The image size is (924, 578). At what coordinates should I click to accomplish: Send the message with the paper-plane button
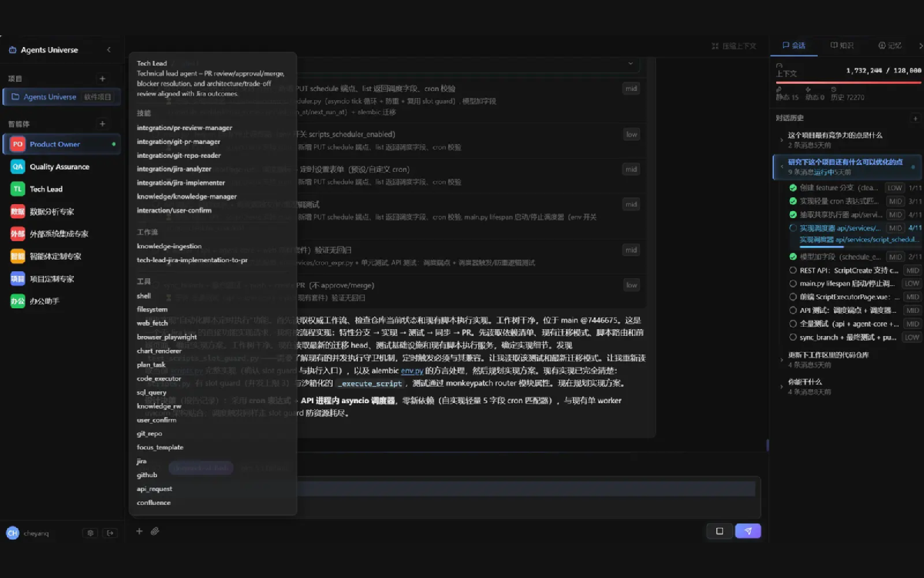pyautogui.click(x=748, y=531)
